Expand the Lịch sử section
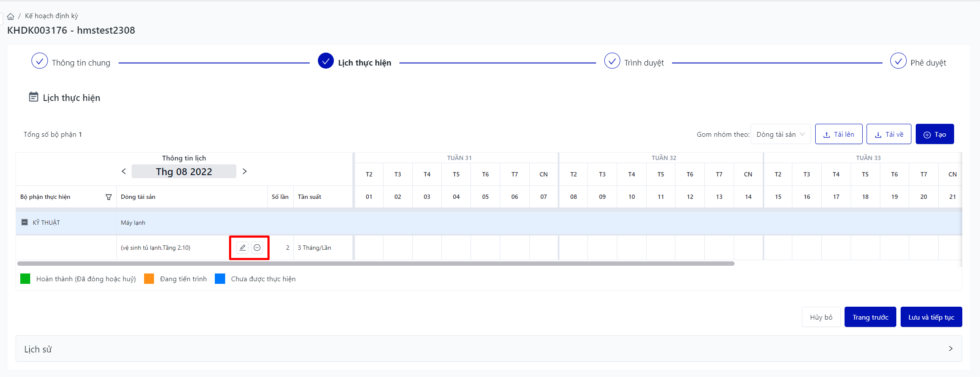Screen dimensions: 980x377 click(x=950, y=349)
